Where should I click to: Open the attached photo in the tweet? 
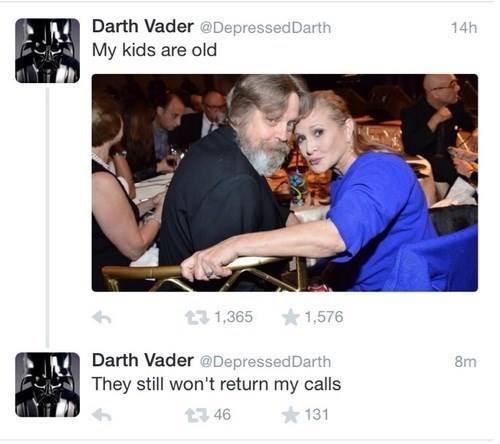tap(285, 183)
